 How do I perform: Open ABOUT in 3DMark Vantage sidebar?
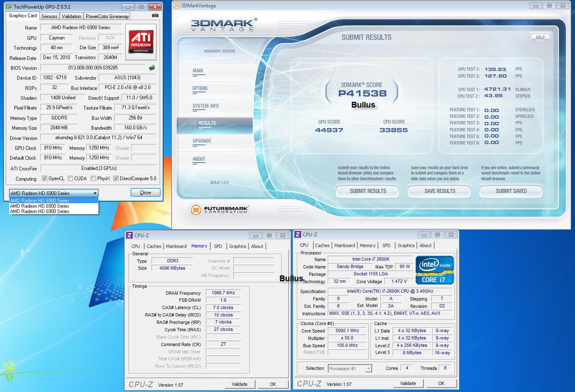(215, 160)
